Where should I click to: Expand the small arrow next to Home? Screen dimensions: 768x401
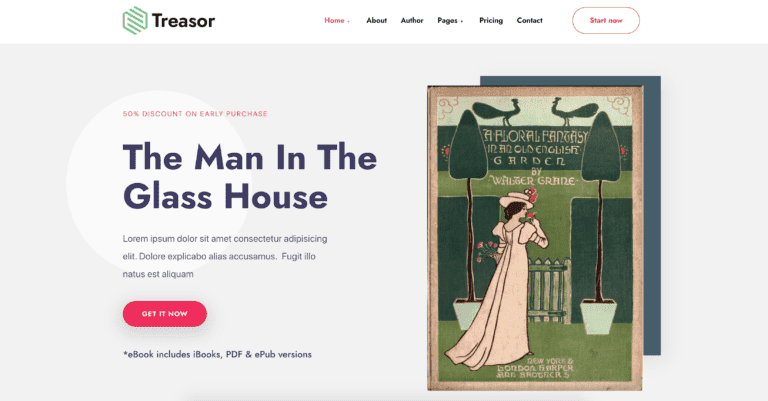349,22
